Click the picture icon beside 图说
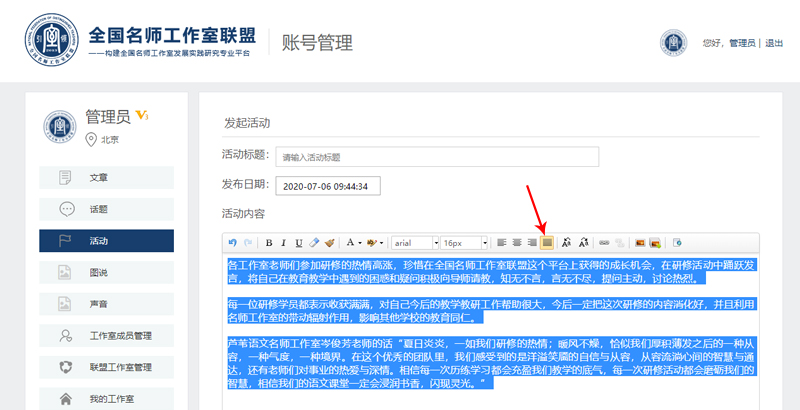 [x=65, y=272]
